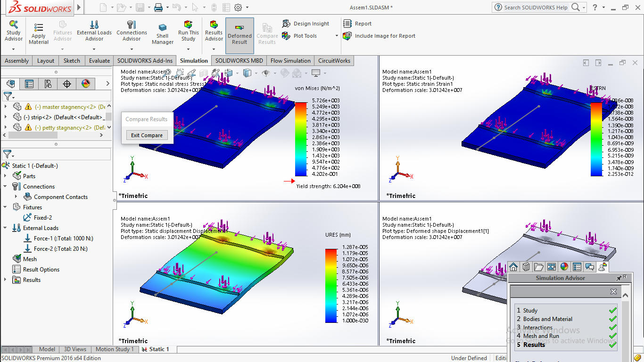
Task: Click Apply Material in the ribbon
Action: (x=39, y=33)
